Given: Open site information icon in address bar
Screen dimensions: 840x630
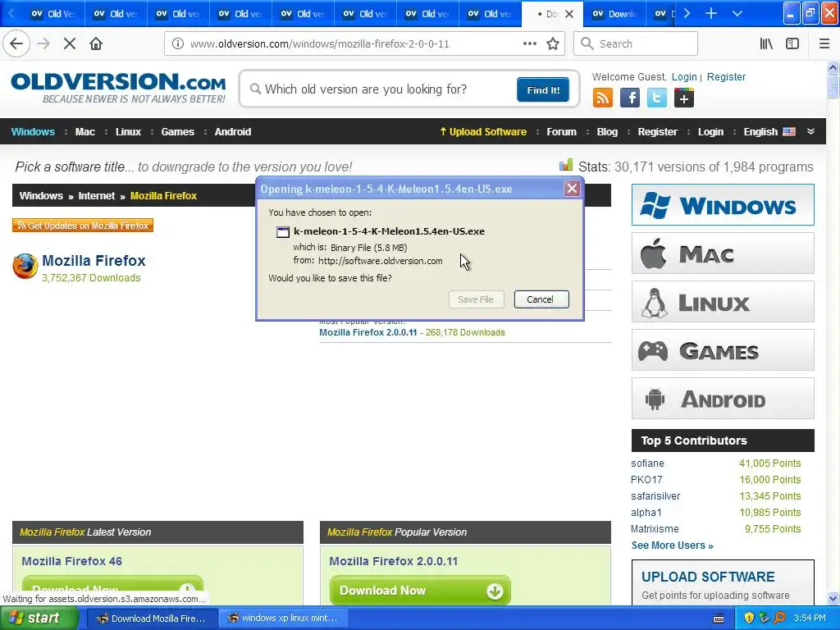Looking at the screenshot, I should pyautogui.click(x=177, y=44).
